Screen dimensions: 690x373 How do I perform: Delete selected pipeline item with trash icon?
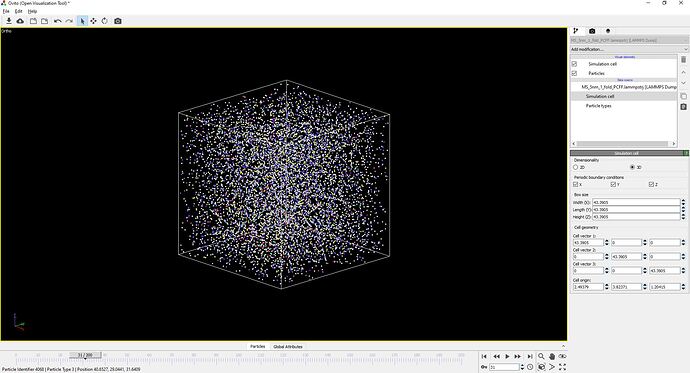[683, 59]
